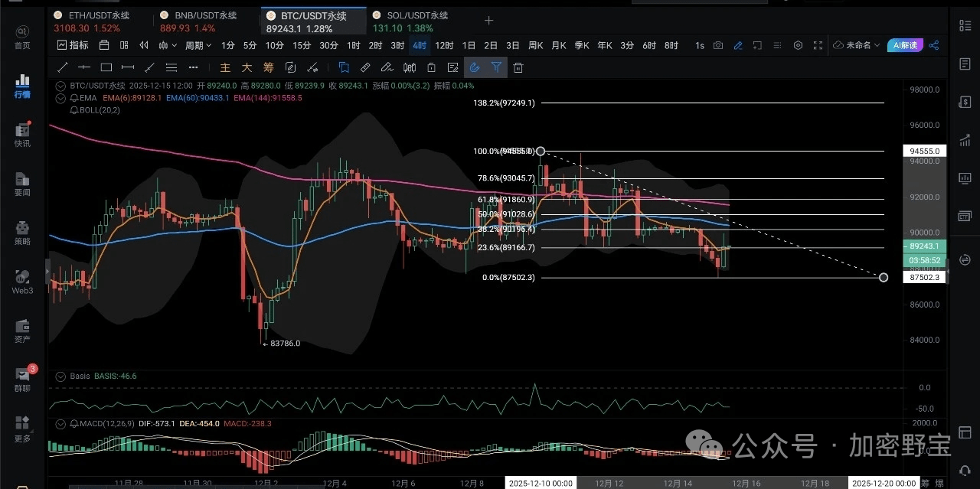The width and height of the screenshot is (980, 489).
Task: Select the ruler measurement tool
Action: [x=365, y=67]
